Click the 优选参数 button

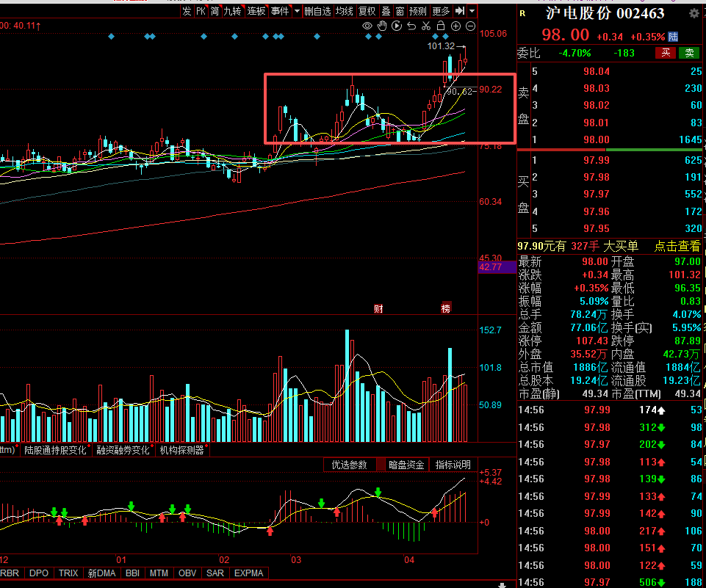tap(350, 465)
